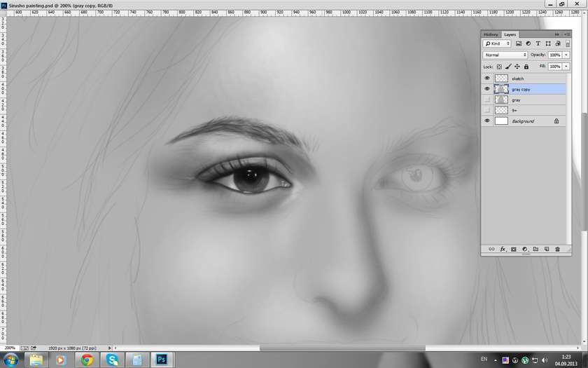Expand the Kind filter dropdown
The height and width of the screenshot is (368, 588).
point(497,43)
